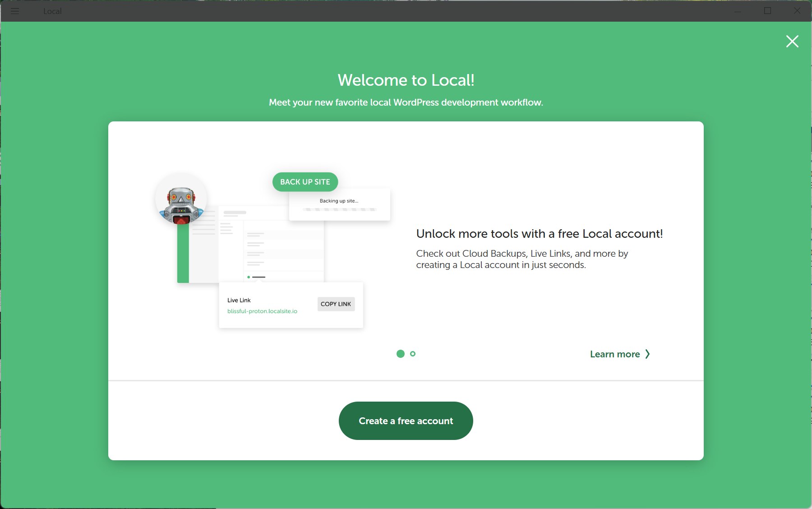Click the Backing up site progress card
The height and width of the screenshot is (509, 812).
coord(339,204)
